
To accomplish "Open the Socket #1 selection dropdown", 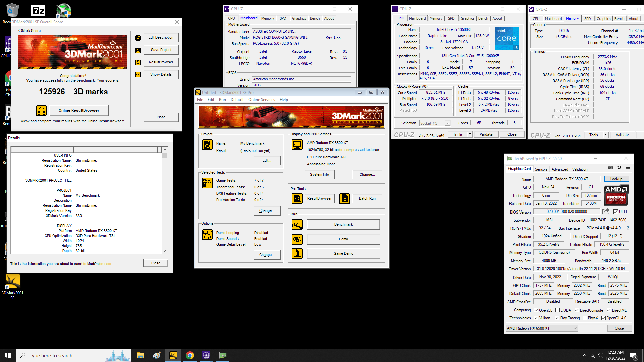I will click(x=435, y=123).
